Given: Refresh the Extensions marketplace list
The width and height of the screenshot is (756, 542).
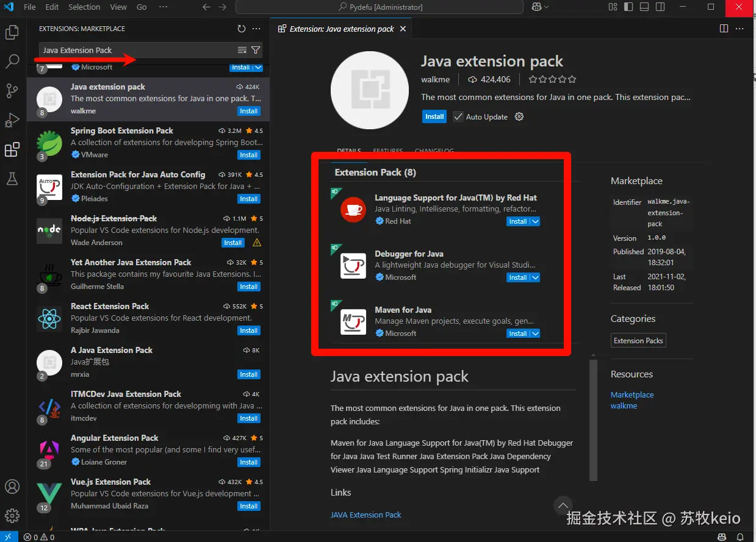Looking at the screenshot, I should [x=242, y=29].
